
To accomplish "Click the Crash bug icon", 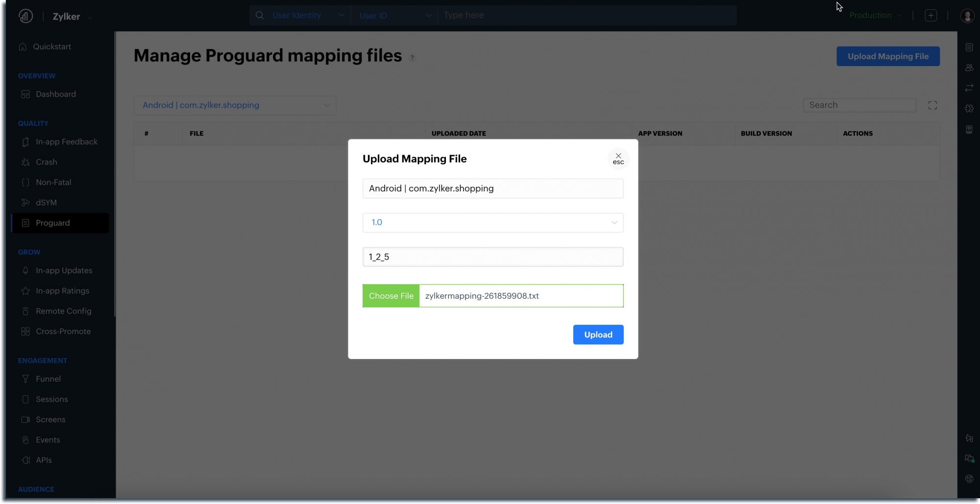I will pyautogui.click(x=25, y=162).
